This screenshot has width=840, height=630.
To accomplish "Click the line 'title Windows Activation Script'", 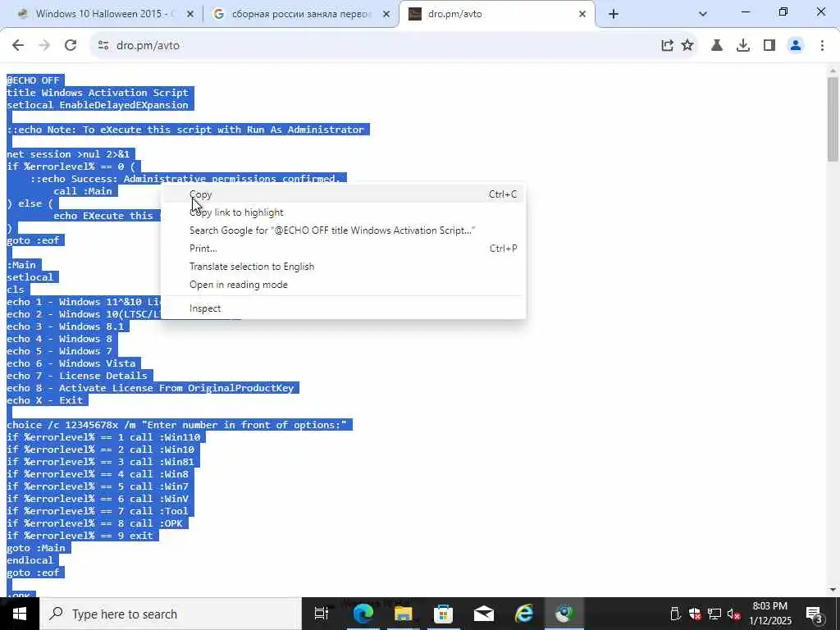I will [x=98, y=93].
